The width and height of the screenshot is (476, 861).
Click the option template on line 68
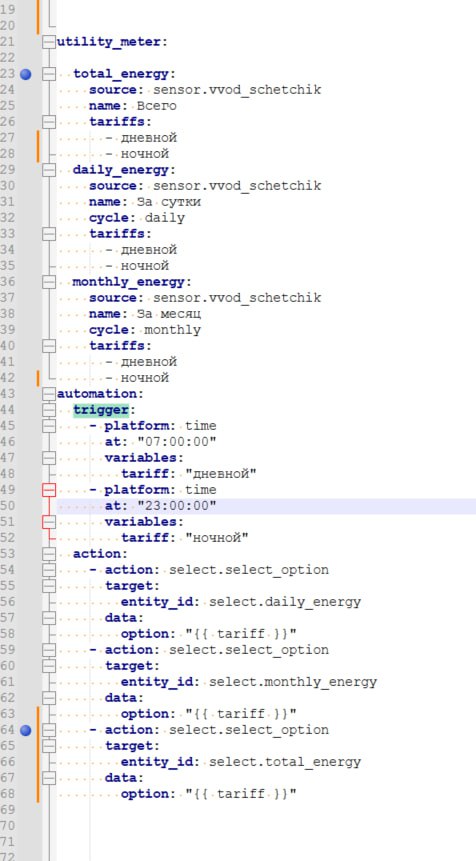pos(240,795)
